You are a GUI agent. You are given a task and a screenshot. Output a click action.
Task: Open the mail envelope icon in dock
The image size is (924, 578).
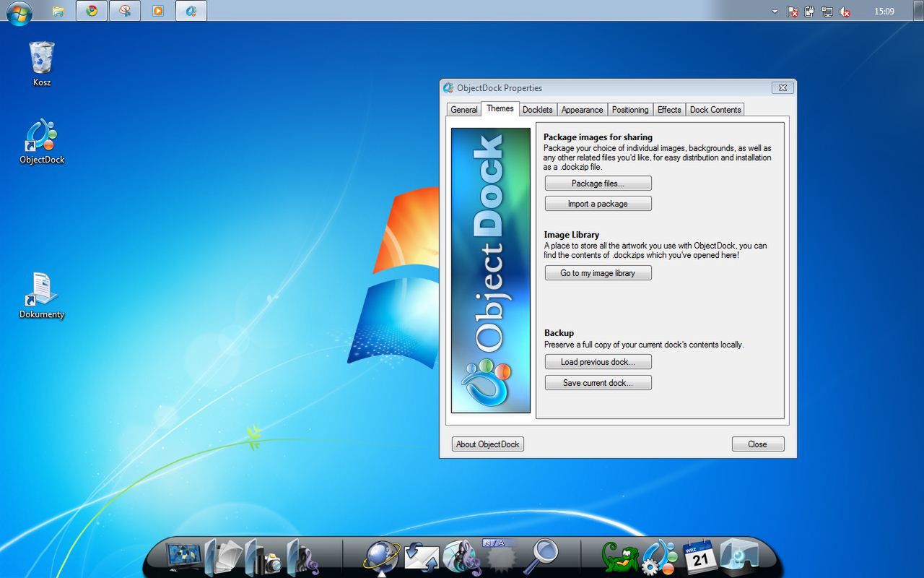(422, 558)
